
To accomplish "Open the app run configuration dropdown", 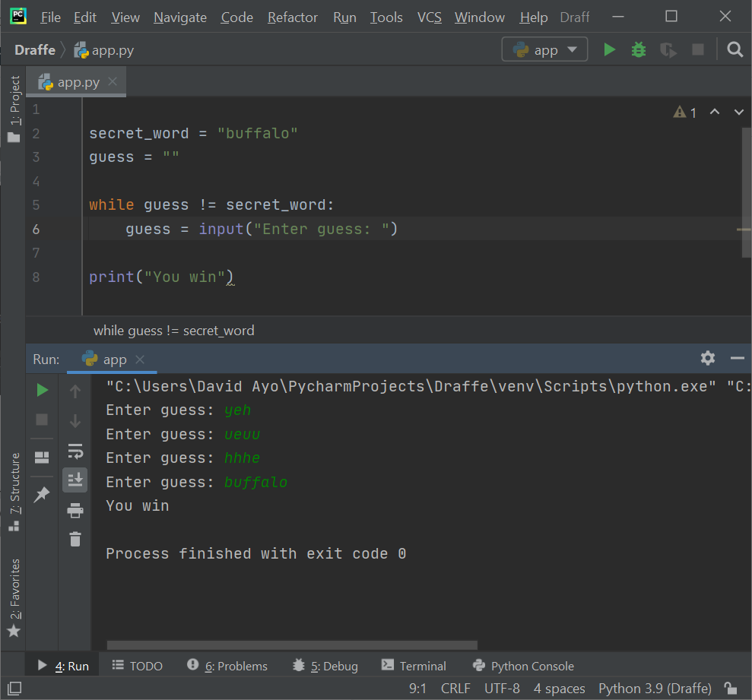I will pyautogui.click(x=544, y=50).
